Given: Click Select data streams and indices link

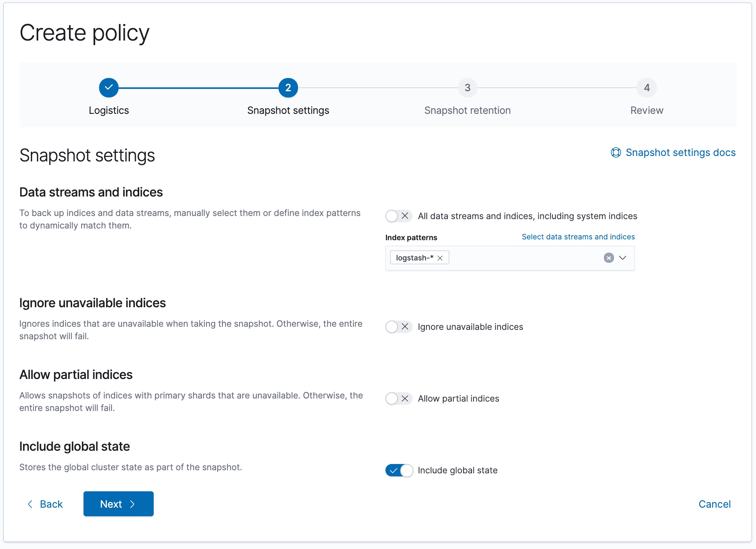Looking at the screenshot, I should (x=578, y=237).
